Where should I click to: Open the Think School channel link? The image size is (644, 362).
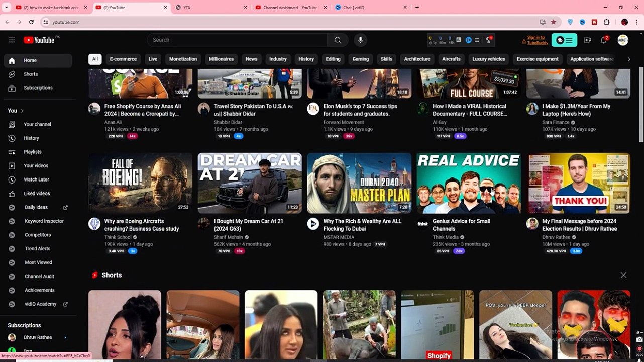pyautogui.click(x=118, y=237)
